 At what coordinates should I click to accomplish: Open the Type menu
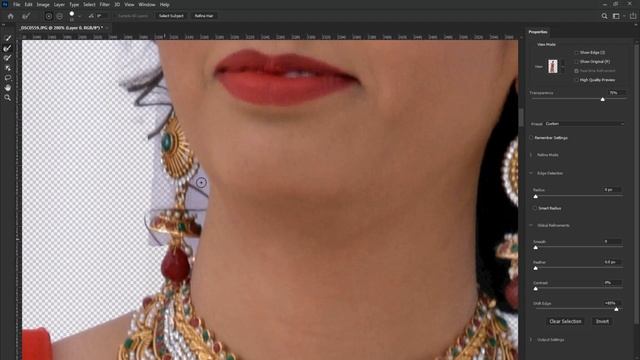(74, 4)
